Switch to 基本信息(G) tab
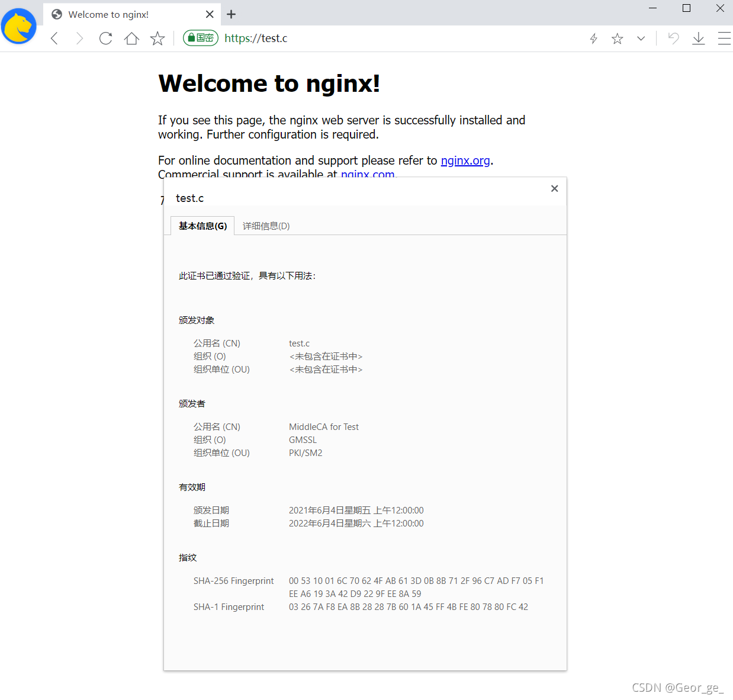This screenshot has height=700, width=733. click(202, 226)
